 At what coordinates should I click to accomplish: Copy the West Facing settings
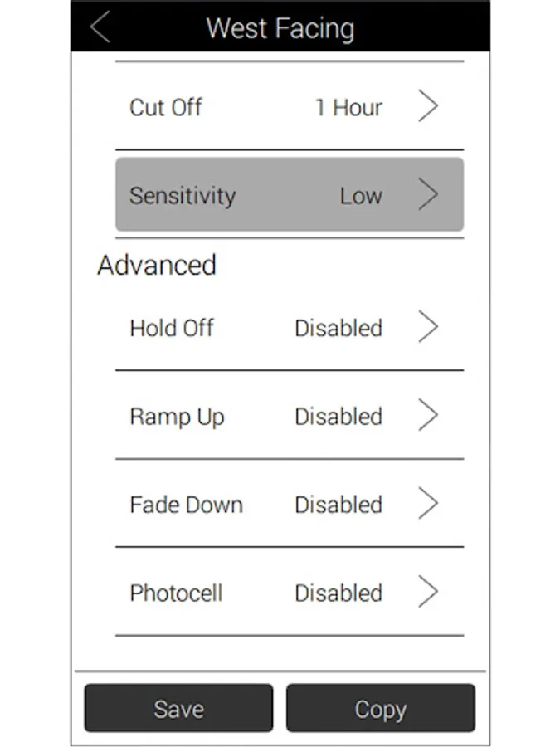coord(381,708)
